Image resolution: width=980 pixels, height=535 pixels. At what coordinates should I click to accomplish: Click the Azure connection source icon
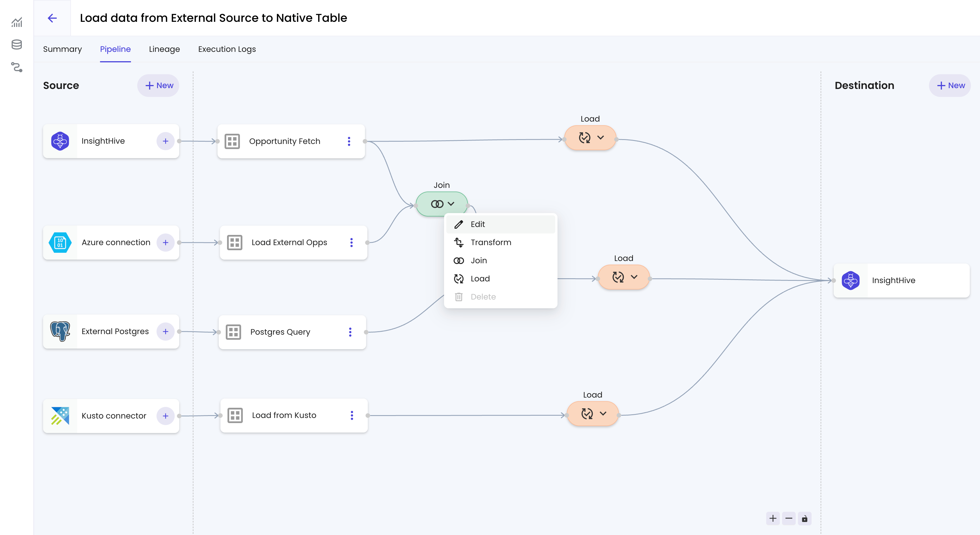(60, 242)
